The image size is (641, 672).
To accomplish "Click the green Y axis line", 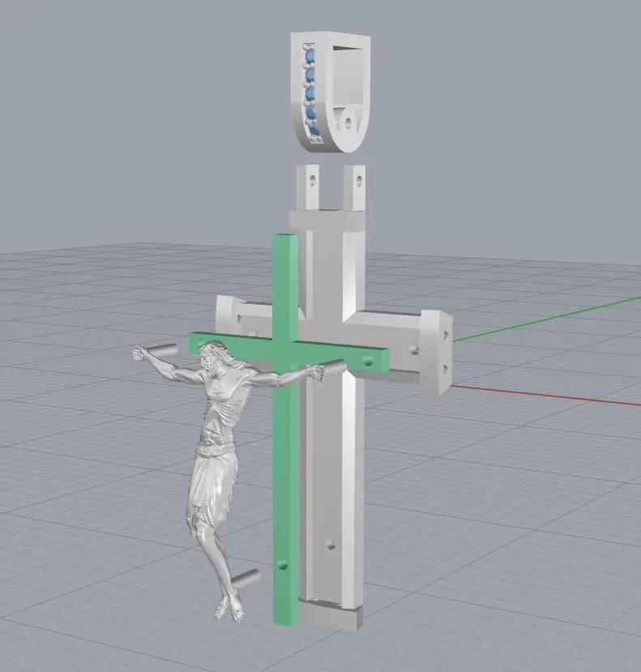I will (546, 319).
